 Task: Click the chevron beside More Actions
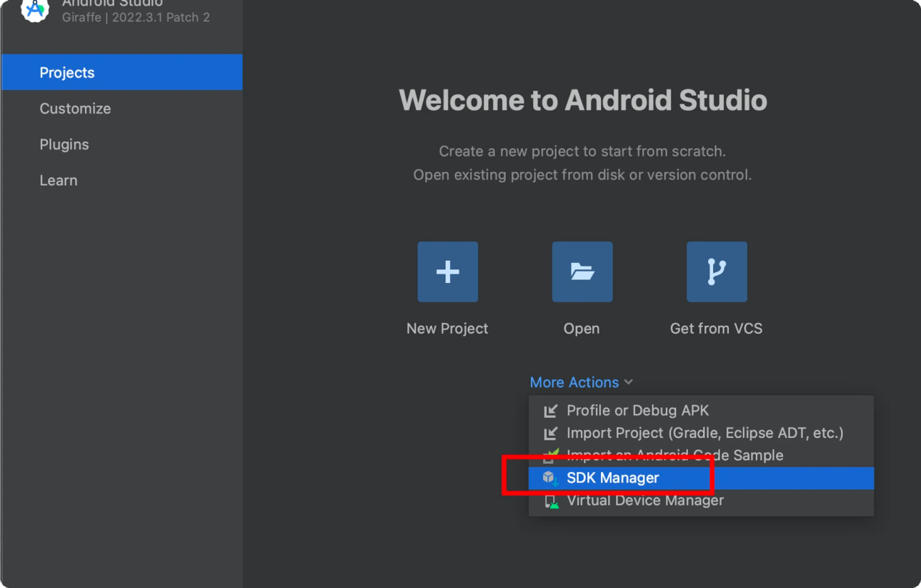point(629,382)
